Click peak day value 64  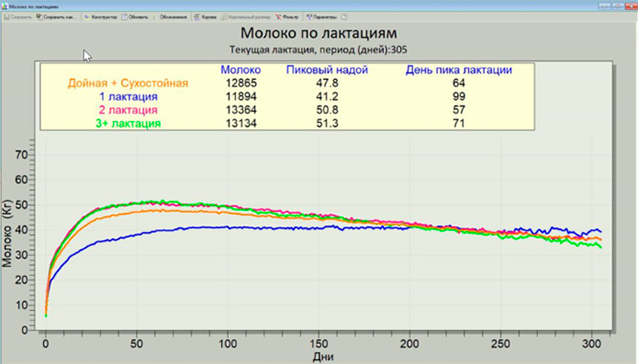tap(459, 83)
